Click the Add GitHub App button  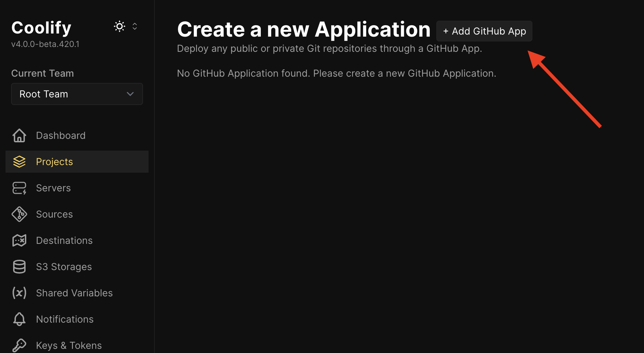pos(484,31)
